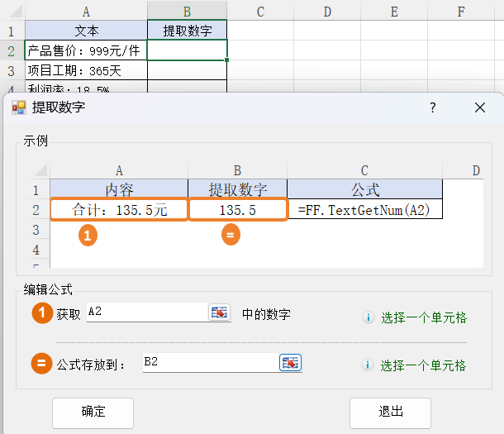
Task: Click the 提取数字 dialog title bar icon
Action: click(18, 107)
